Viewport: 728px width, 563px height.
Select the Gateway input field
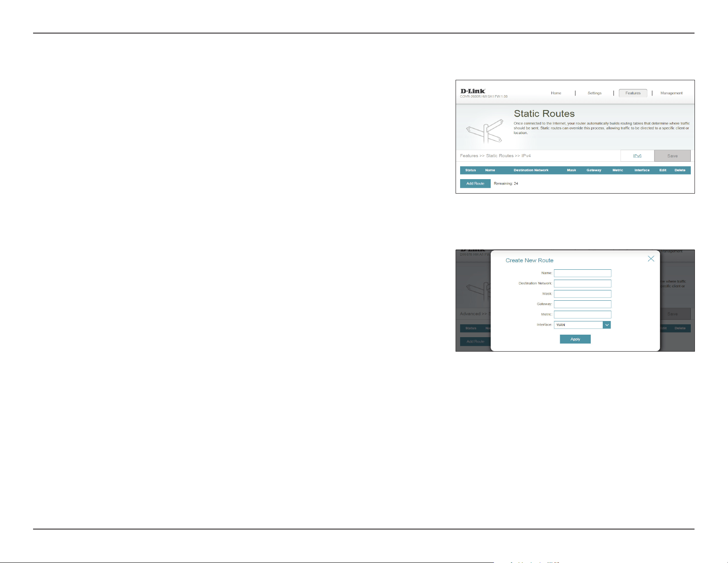[x=582, y=304]
